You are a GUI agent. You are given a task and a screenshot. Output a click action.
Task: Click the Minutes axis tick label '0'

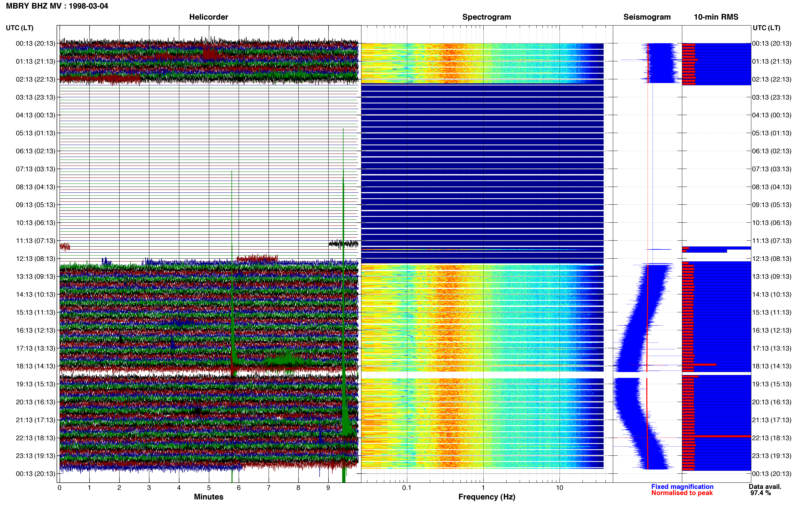tap(59, 488)
